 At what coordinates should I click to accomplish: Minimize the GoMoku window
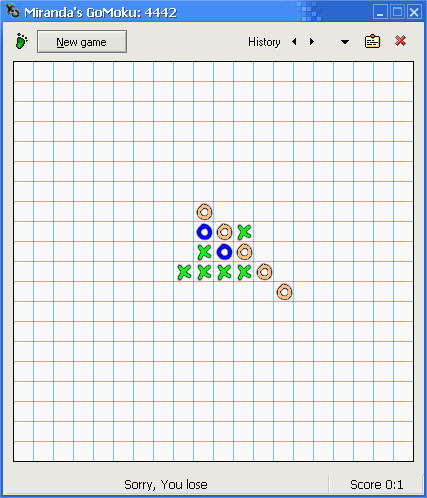click(380, 12)
